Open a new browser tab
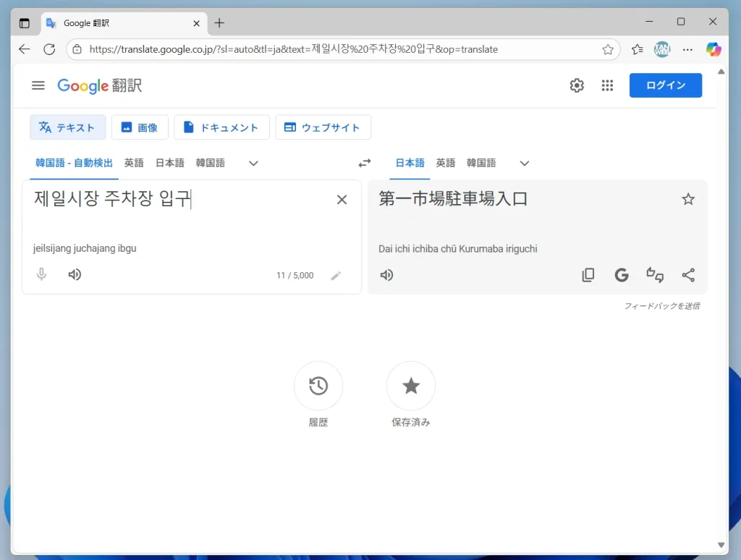Image resolution: width=741 pixels, height=560 pixels. [x=219, y=22]
